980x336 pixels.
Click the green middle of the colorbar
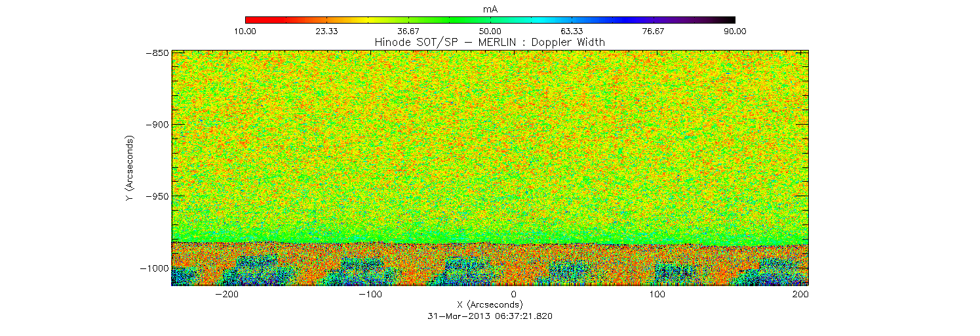490,20
